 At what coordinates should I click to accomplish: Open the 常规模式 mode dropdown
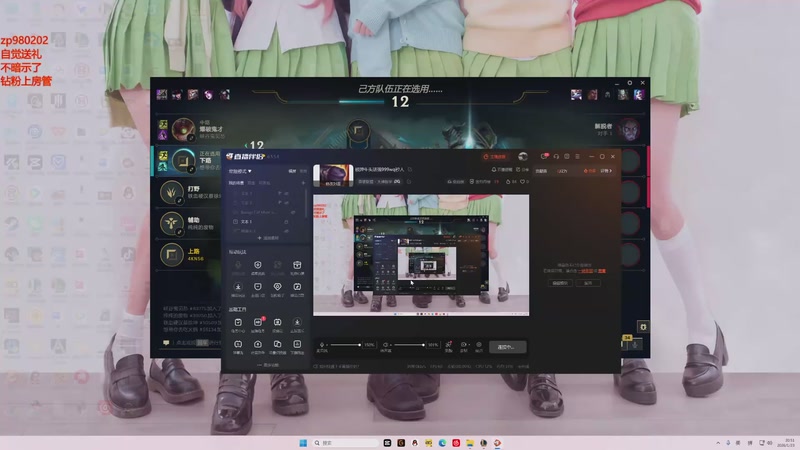[x=240, y=171]
